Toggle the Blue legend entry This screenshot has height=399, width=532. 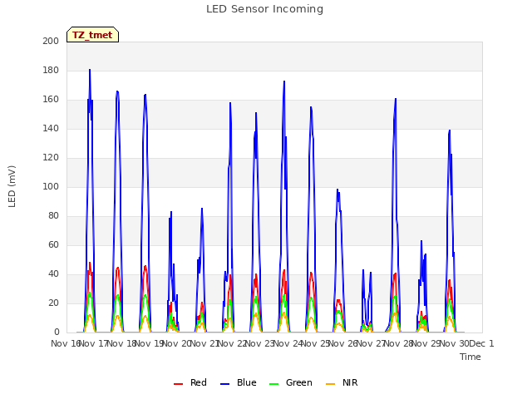pos(239,382)
